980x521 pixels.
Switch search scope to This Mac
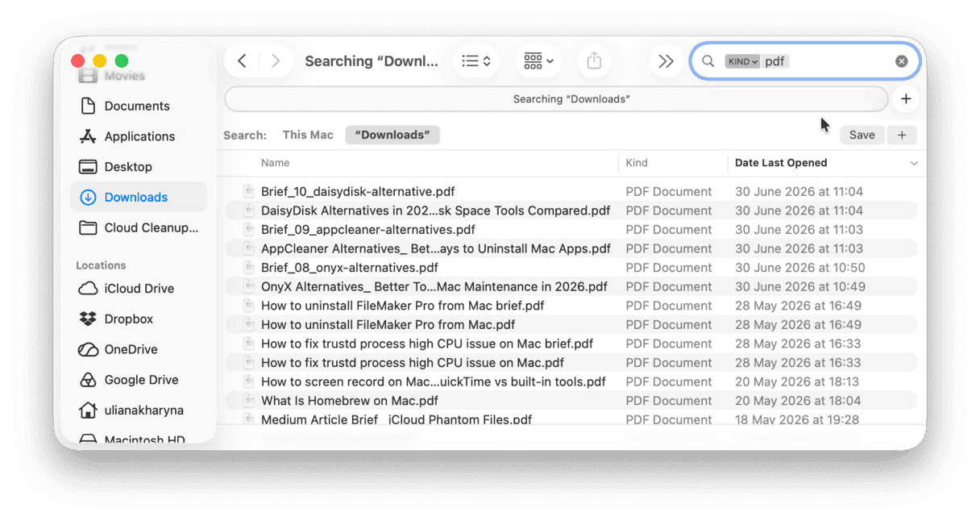click(308, 135)
